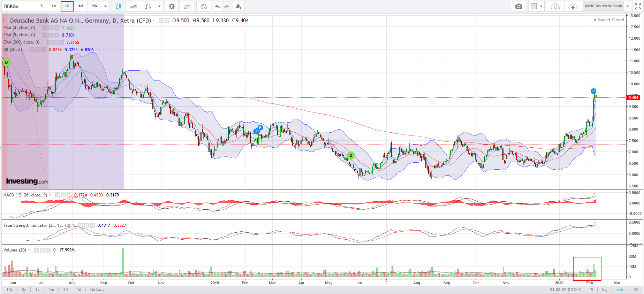The width and height of the screenshot is (644, 294).
Task: Hide the Volume indicator
Action: [36, 250]
